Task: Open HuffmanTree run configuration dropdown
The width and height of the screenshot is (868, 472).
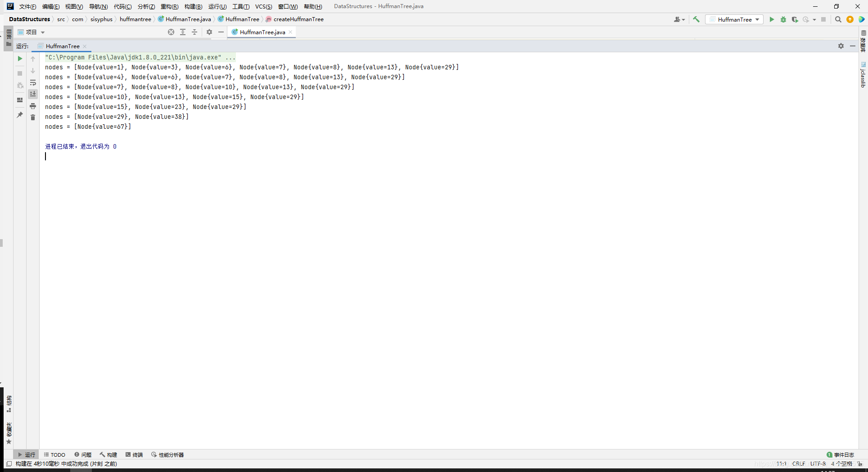Action: point(734,19)
